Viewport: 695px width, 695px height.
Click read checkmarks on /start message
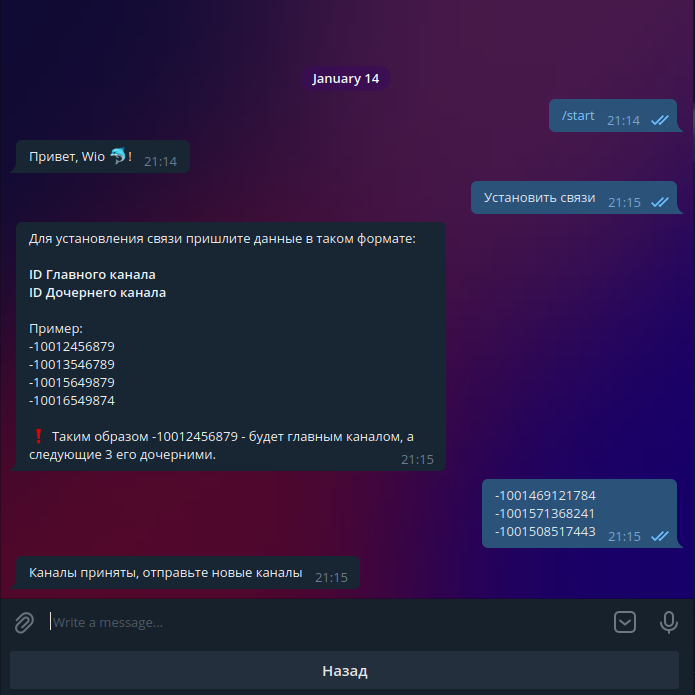660,120
